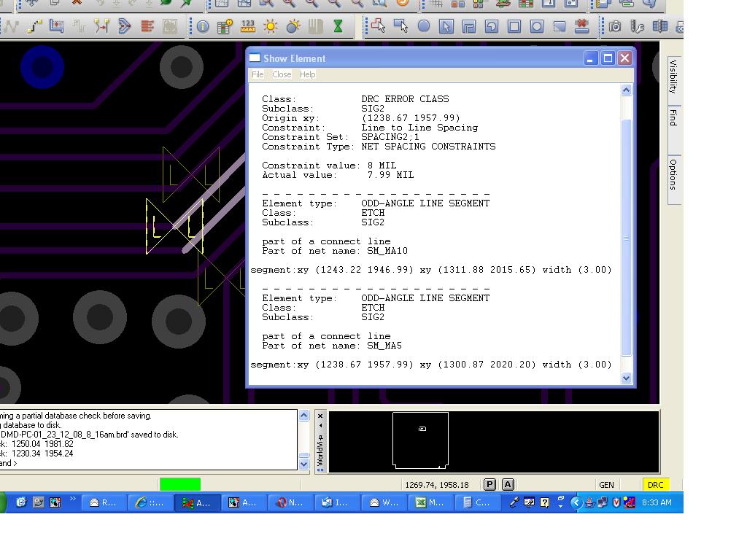This screenshot has width=747, height=560.
Task: Toggle the A button in status bar
Action: [x=508, y=484]
